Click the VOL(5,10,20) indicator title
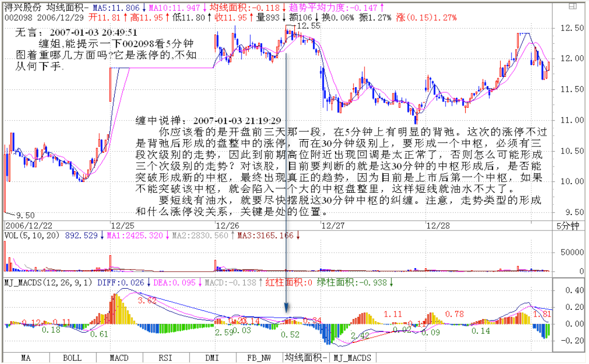This screenshot has height=364, width=589. click(32, 235)
